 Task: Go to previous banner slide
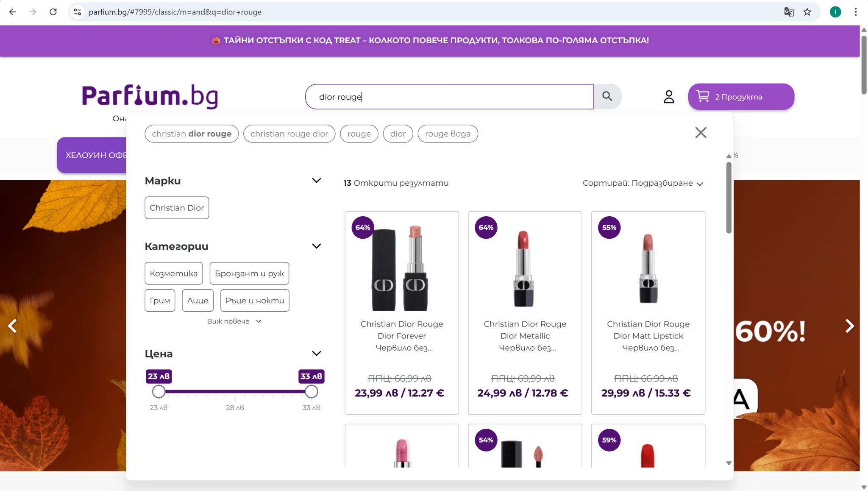13,326
